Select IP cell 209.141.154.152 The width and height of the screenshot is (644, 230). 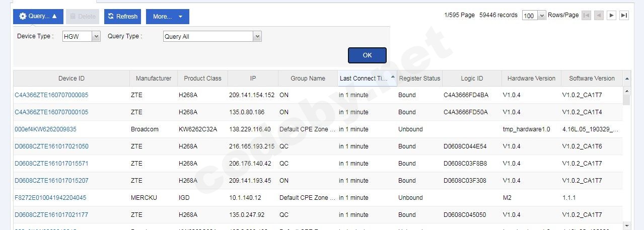(252, 95)
